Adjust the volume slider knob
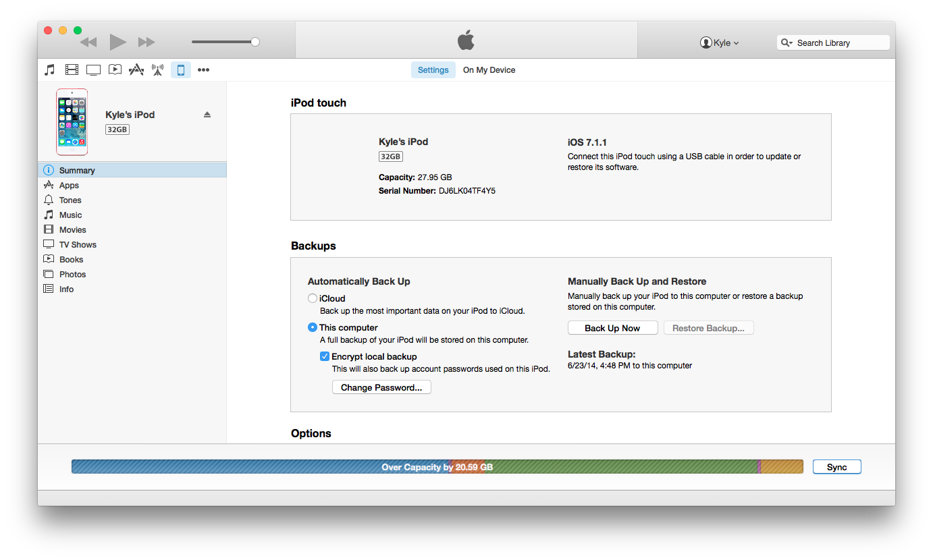 coord(255,42)
